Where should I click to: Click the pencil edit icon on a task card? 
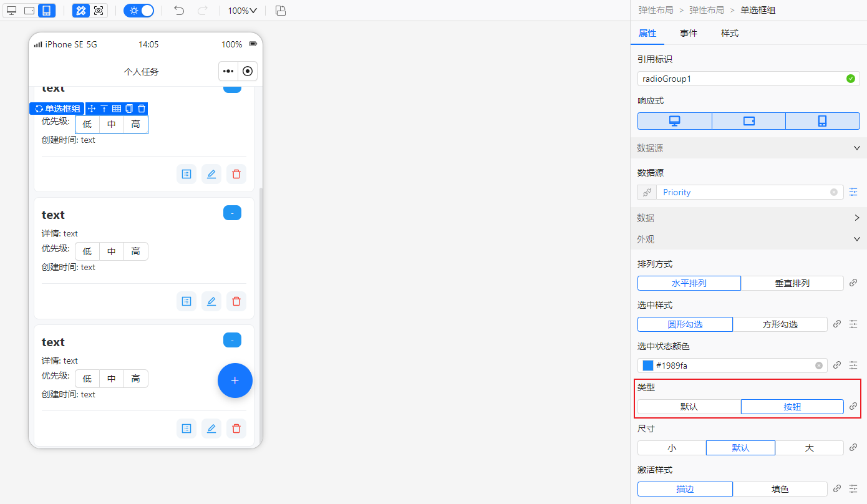(x=211, y=173)
